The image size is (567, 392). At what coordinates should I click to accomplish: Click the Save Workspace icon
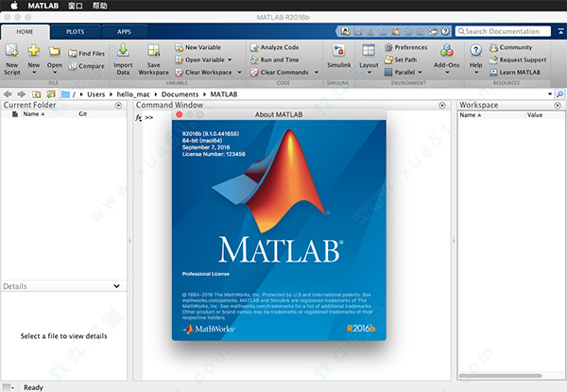tap(153, 51)
